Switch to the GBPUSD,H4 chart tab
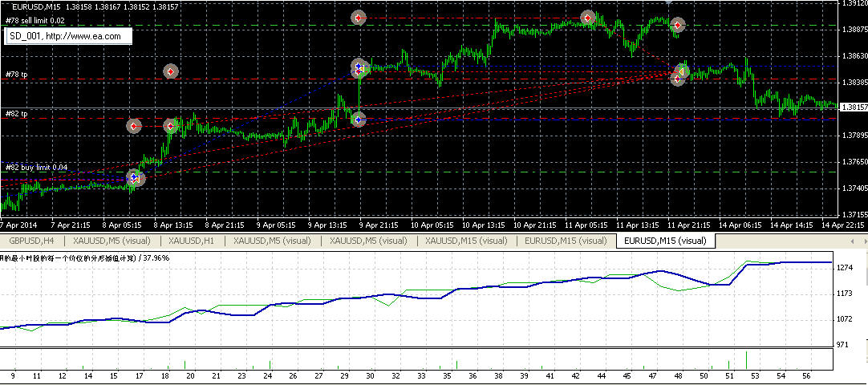Image resolution: width=868 pixels, height=385 pixels. [31, 241]
